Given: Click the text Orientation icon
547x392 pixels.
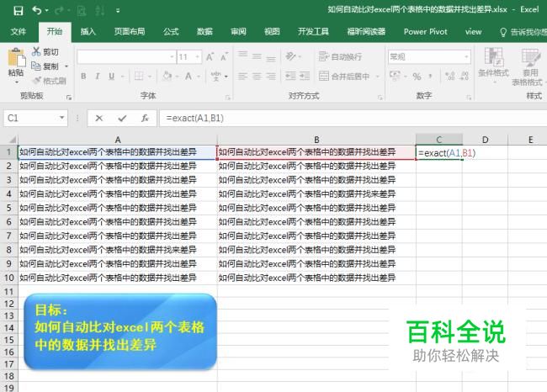Looking at the screenshot, I should [x=290, y=56].
